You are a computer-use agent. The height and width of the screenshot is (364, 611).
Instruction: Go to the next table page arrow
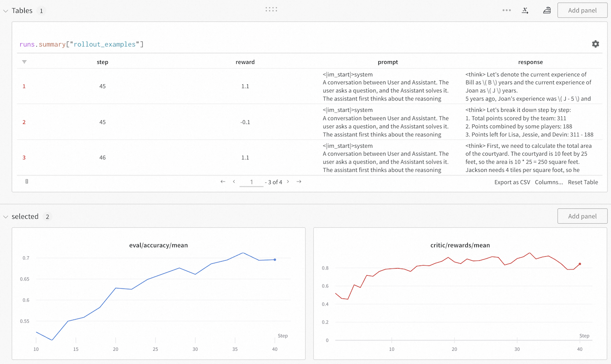(x=288, y=182)
